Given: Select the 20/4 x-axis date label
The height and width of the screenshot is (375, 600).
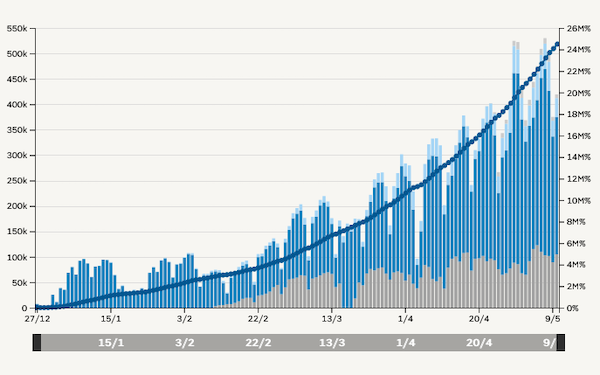Looking at the screenshot, I should click(x=479, y=319).
